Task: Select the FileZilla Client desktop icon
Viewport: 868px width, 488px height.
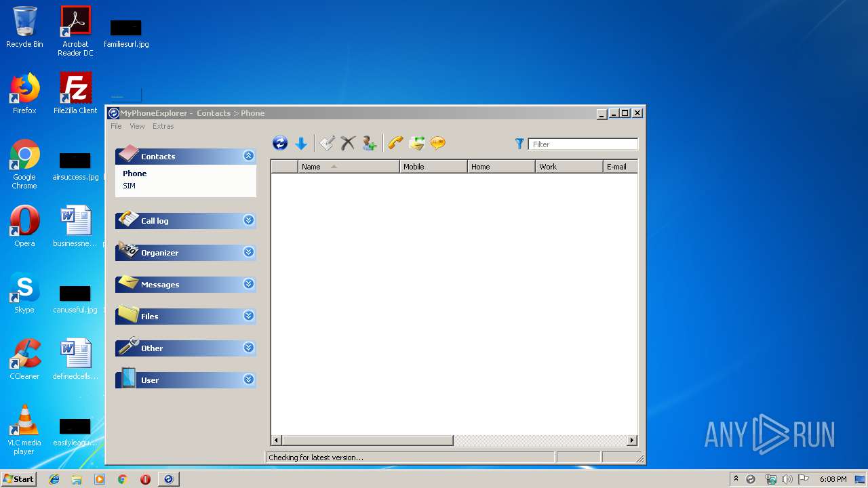Action: (75, 94)
